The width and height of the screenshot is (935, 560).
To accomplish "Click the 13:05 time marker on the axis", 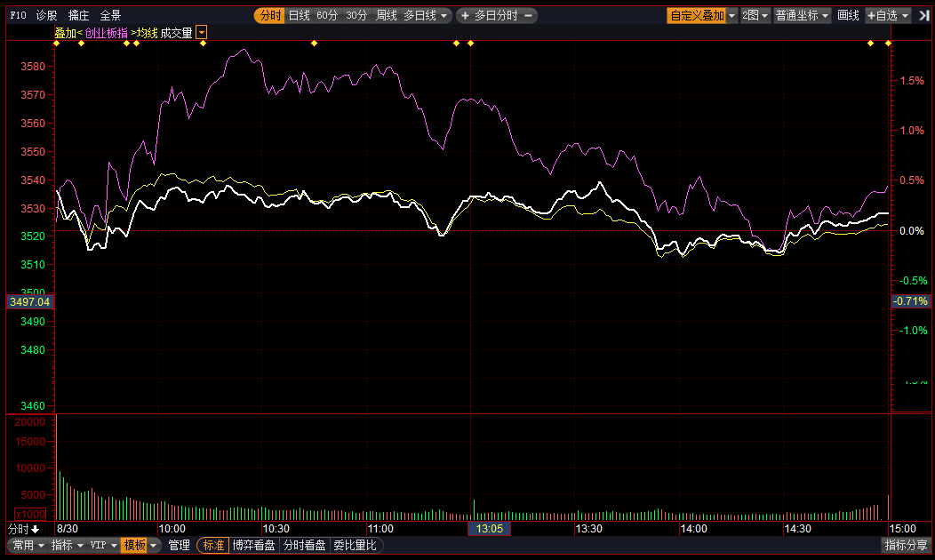I will pyautogui.click(x=490, y=529).
